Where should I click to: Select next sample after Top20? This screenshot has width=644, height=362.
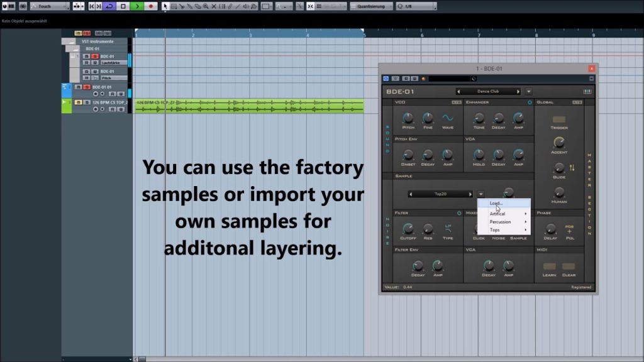point(470,194)
